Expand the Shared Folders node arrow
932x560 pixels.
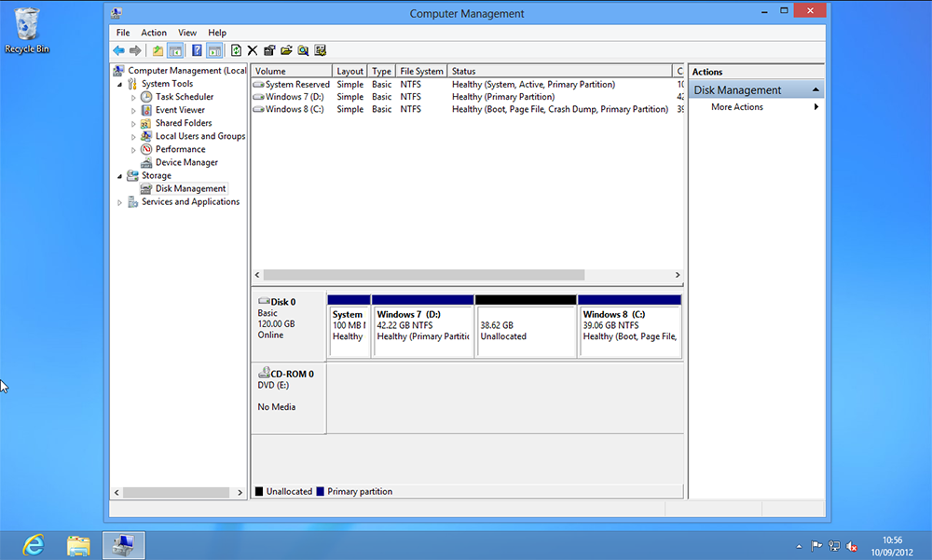point(133,124)
